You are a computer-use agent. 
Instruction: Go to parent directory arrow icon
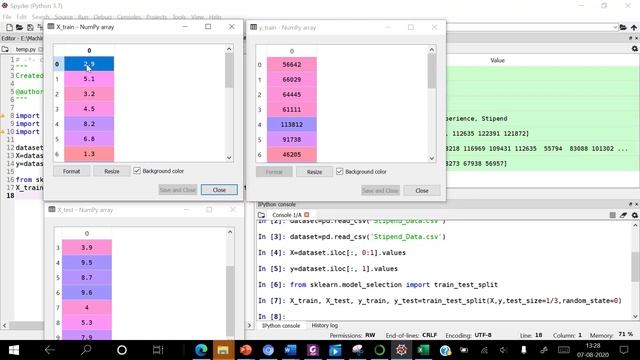(x=633, y=27)
